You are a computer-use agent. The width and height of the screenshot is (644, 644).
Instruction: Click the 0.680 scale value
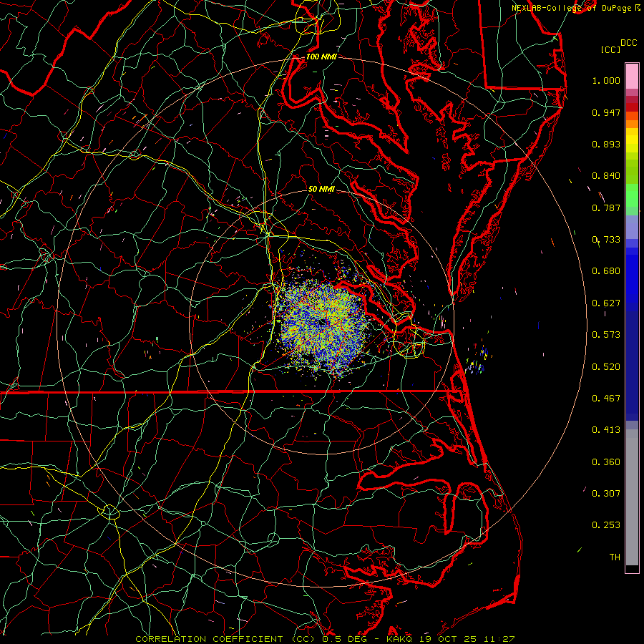coord(606,271)
